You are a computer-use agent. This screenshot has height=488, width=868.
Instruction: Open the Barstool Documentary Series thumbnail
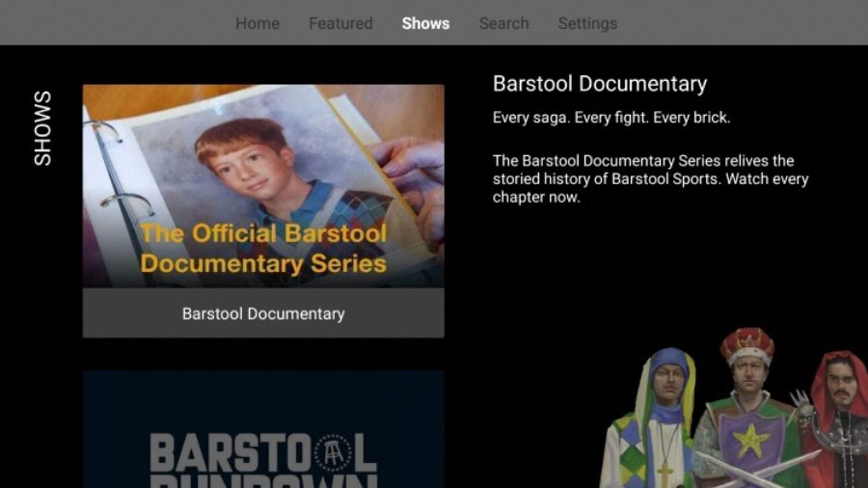[x=263, y=186]
